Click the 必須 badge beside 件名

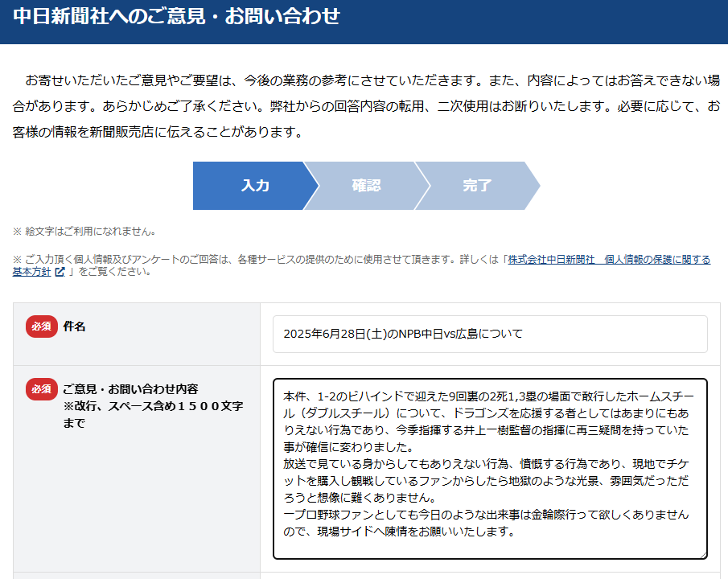(x=41, y=326)
